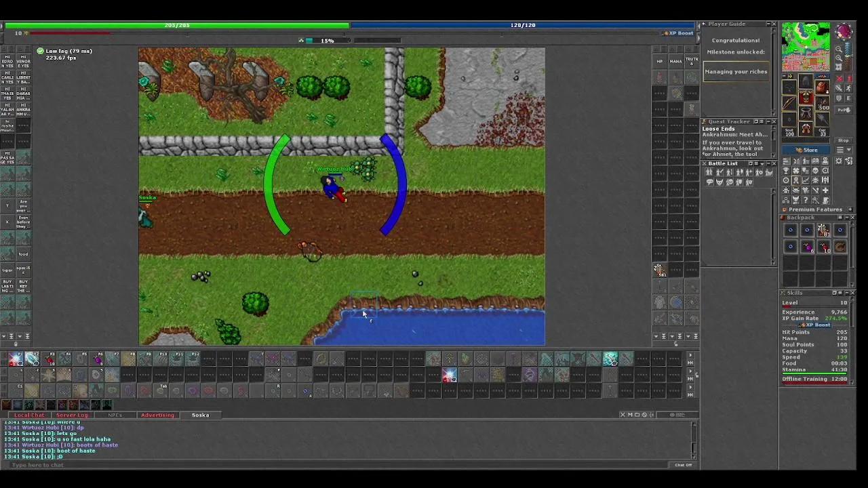Open the hamburger menu under Stop
The width and height of the screenshot is (868, 488).
pyautogui.click(x=840, y=150)
